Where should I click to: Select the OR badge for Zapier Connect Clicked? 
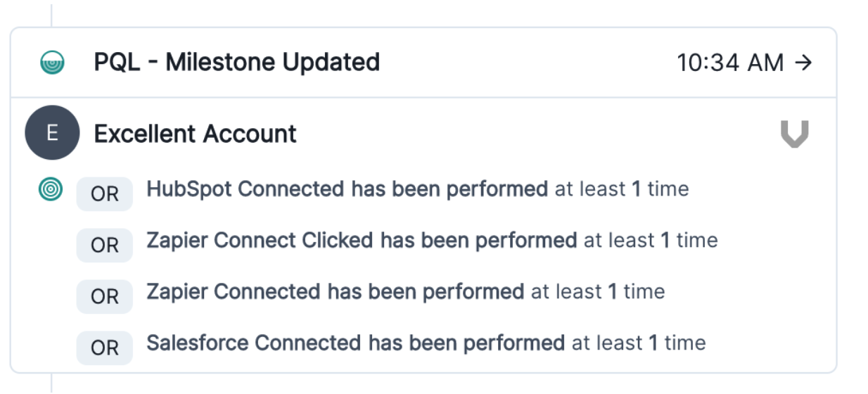[105, 245]
